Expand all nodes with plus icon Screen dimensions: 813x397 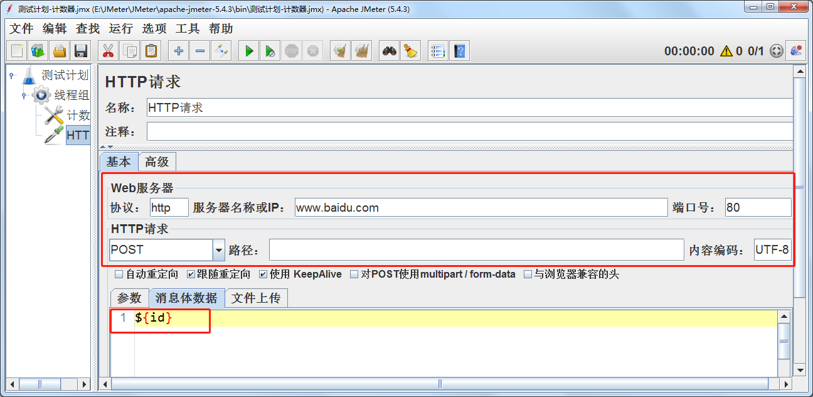[179, 51]
